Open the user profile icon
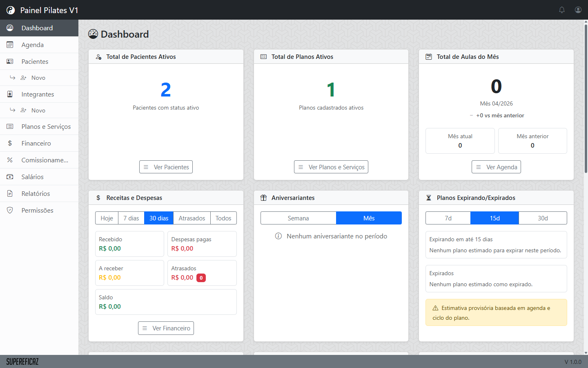This screenshot has width=588, height=368. [x=578, y=10]
